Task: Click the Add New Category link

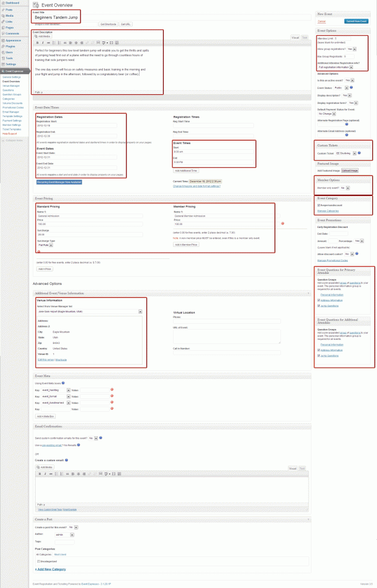Action: click(51, 569)
